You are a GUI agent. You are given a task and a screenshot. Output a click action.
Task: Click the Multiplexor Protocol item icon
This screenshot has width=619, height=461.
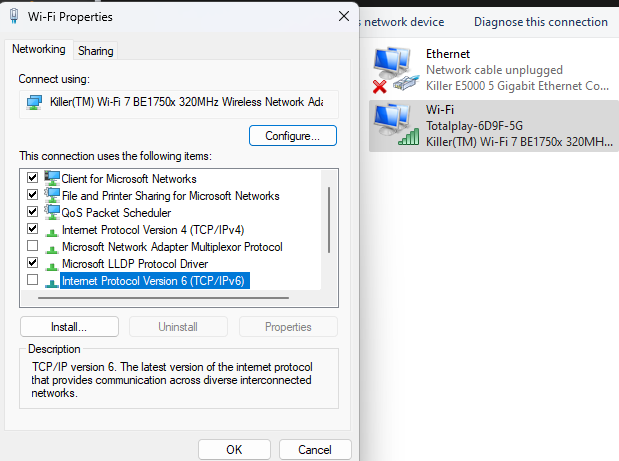coord(52,249)
